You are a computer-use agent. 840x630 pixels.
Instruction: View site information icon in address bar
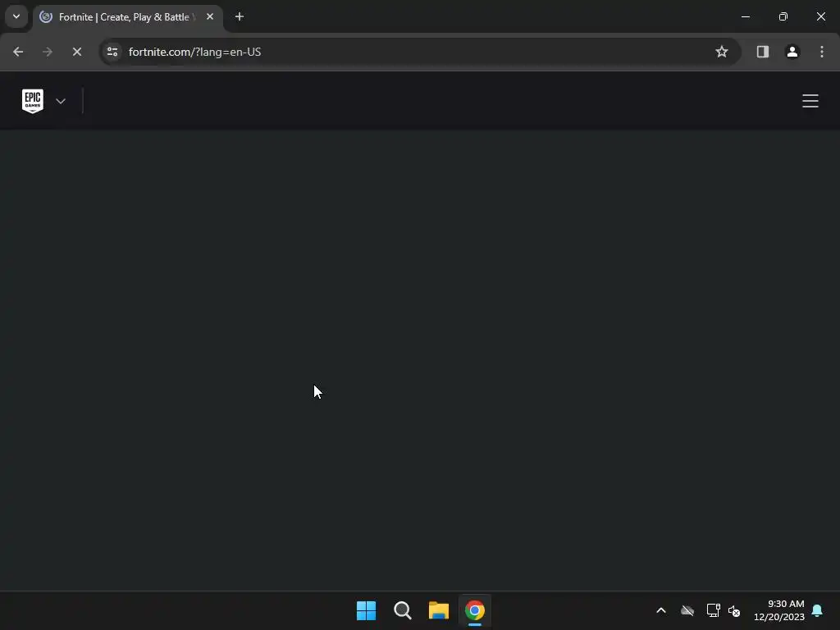click(x=112, y=52)
